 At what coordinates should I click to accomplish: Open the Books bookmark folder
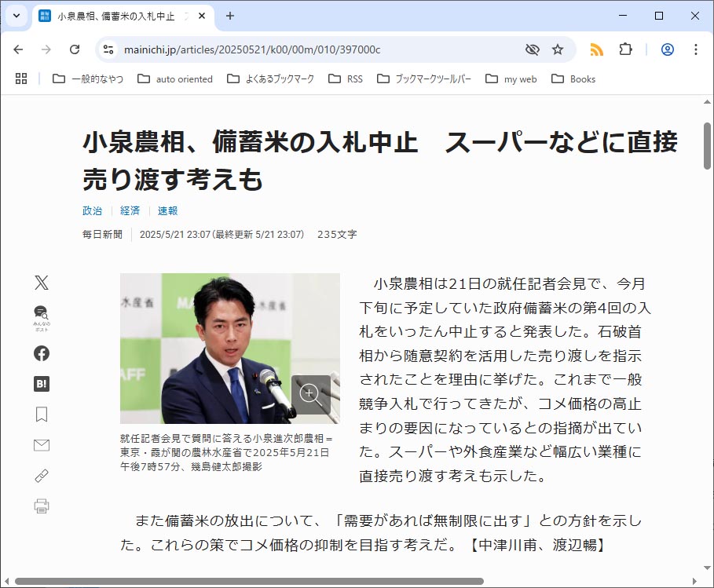coord(573,79)
